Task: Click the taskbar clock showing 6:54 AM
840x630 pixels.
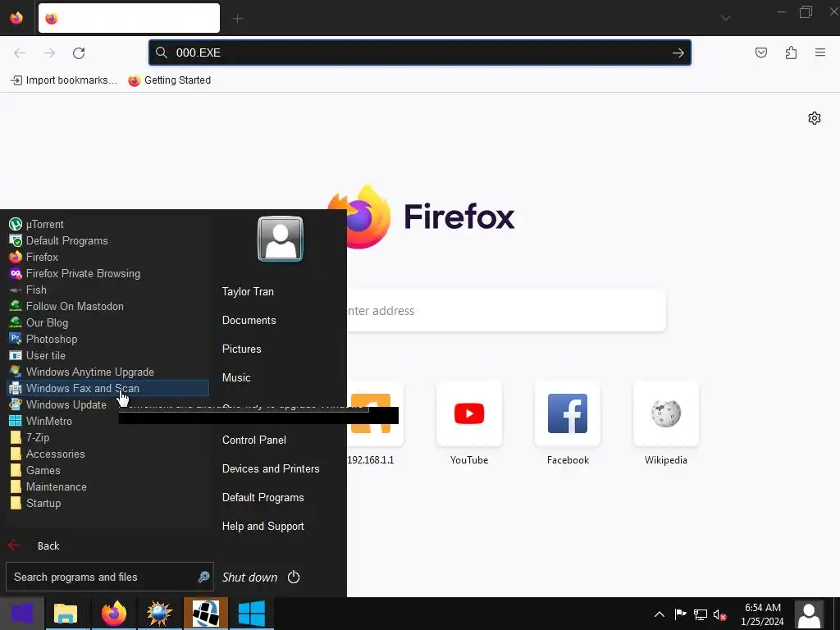Action: click(762, 614)
